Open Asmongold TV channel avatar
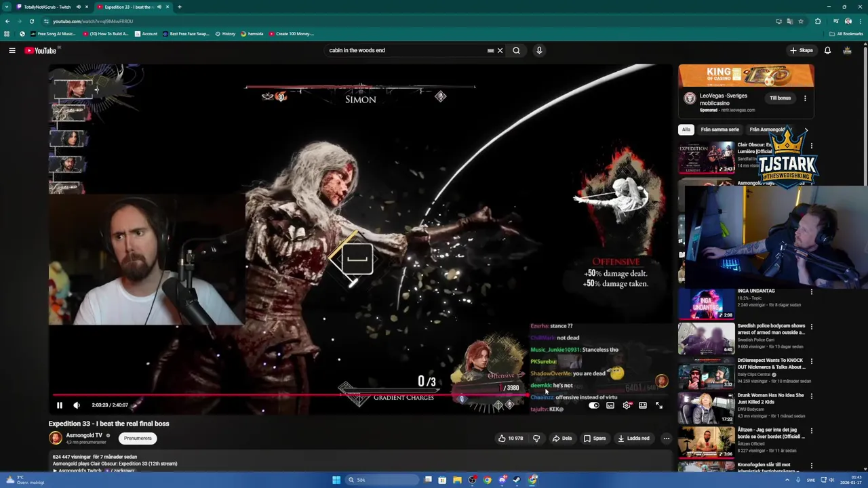Viewport: 868px width, 488px height. click(55, 439)
